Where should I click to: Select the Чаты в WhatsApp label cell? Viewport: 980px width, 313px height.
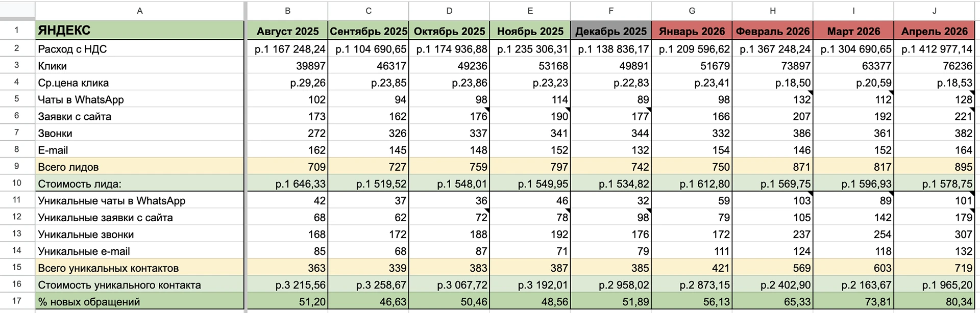[x=140, y=99]
